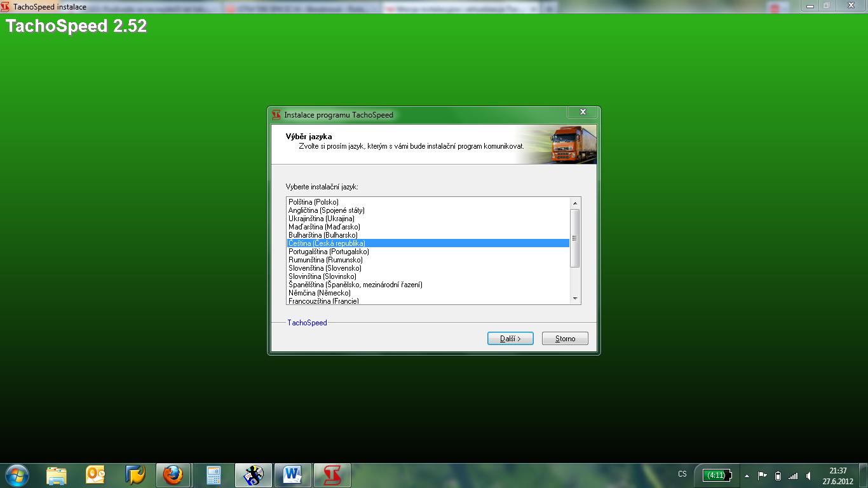Launch Outlook from the taskbar
Image resolution: width=868 pixels, height=488 pixels.
coord(95,475)
